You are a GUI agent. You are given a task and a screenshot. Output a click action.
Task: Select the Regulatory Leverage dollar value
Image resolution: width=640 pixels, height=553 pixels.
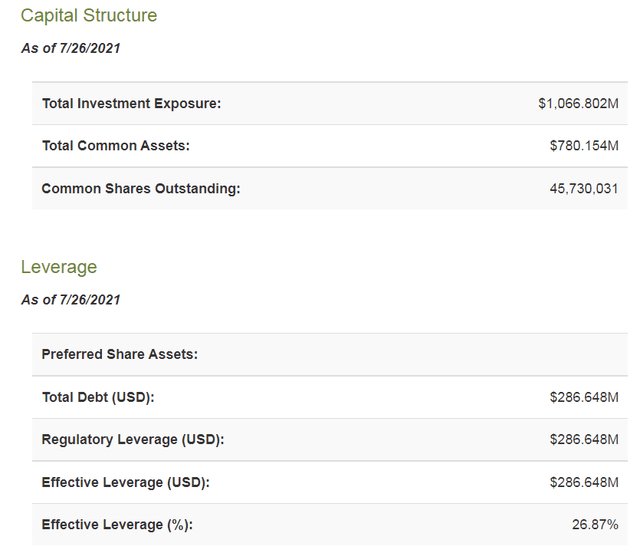point(584,440)
